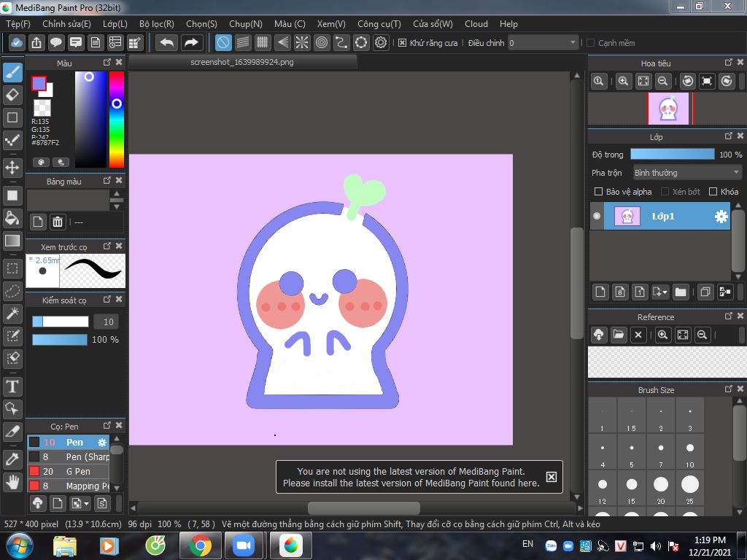Screen dimensions: 747x560
Task: Open the Bộ lọc(R) menu
Action: pos(157,24)
